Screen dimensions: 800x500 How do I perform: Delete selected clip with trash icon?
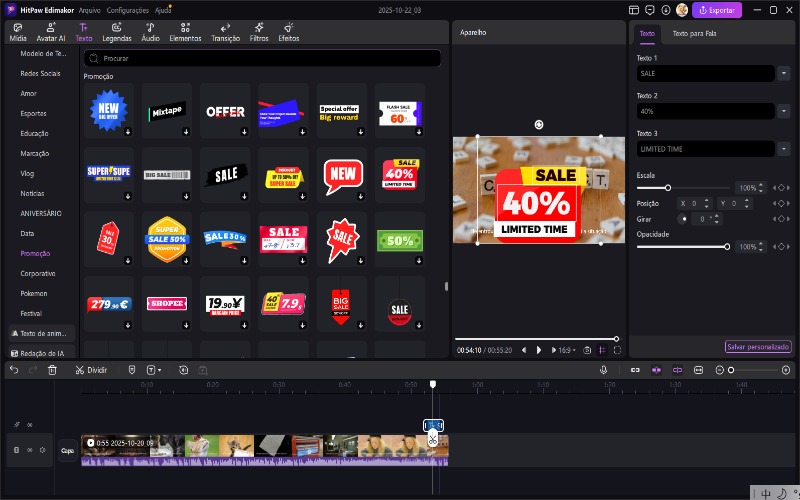pyautogui.click(x=52, y=370)
